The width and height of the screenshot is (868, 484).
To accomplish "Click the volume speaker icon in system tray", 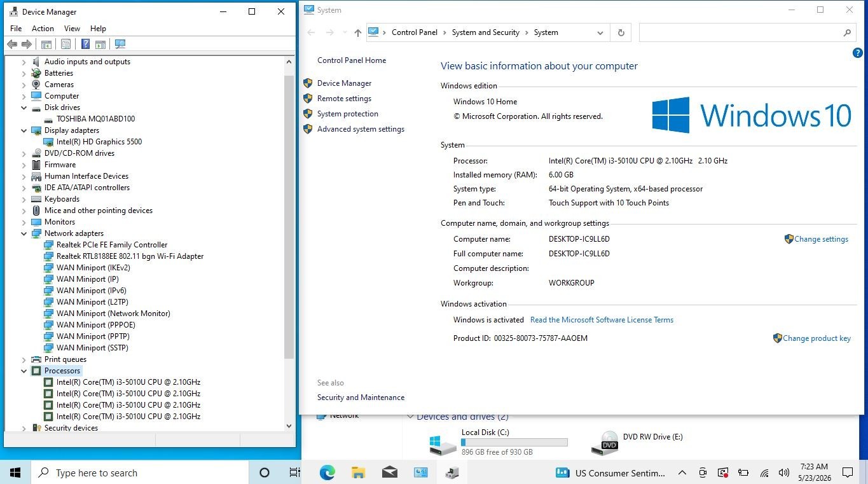I will pyautogui.click(x=785, y=473).
